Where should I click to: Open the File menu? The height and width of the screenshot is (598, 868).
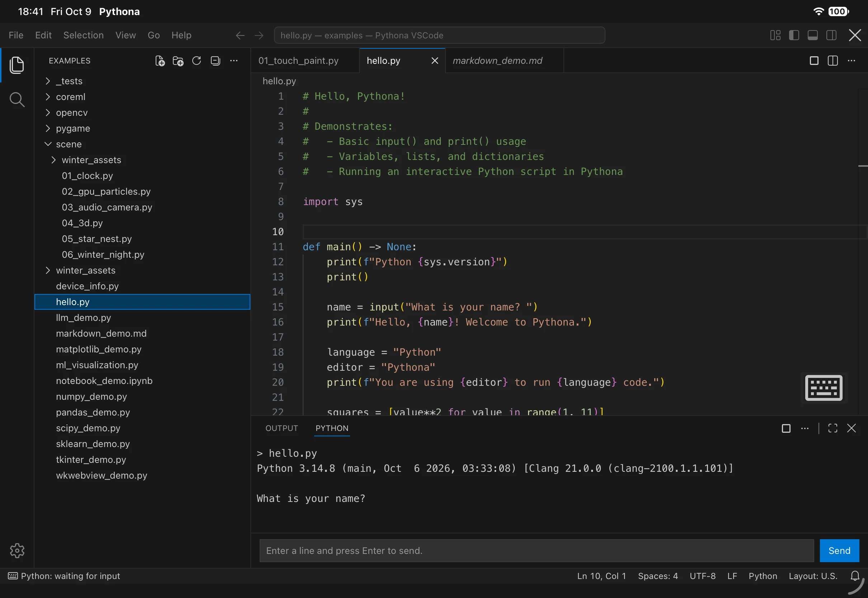[x=16, y=35]
